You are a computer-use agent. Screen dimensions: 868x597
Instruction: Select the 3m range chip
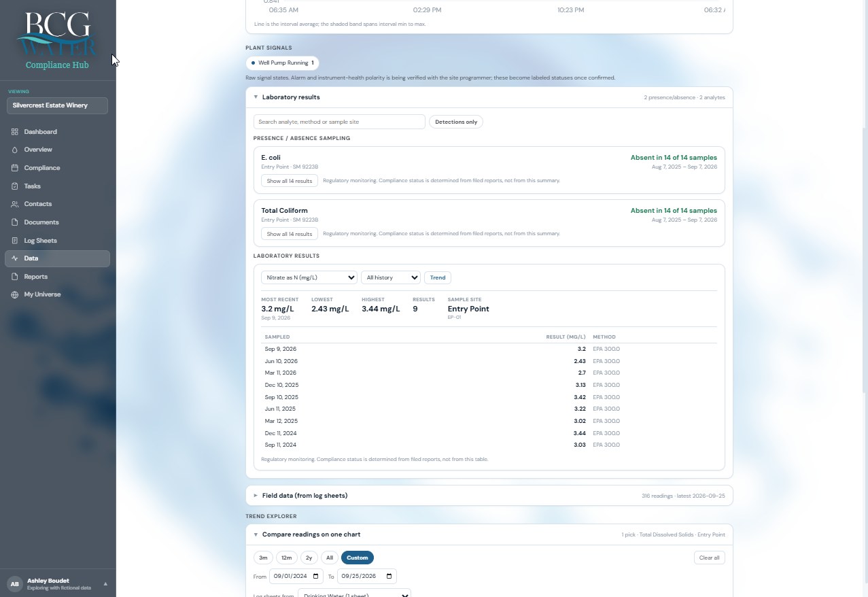pos(263,558)
